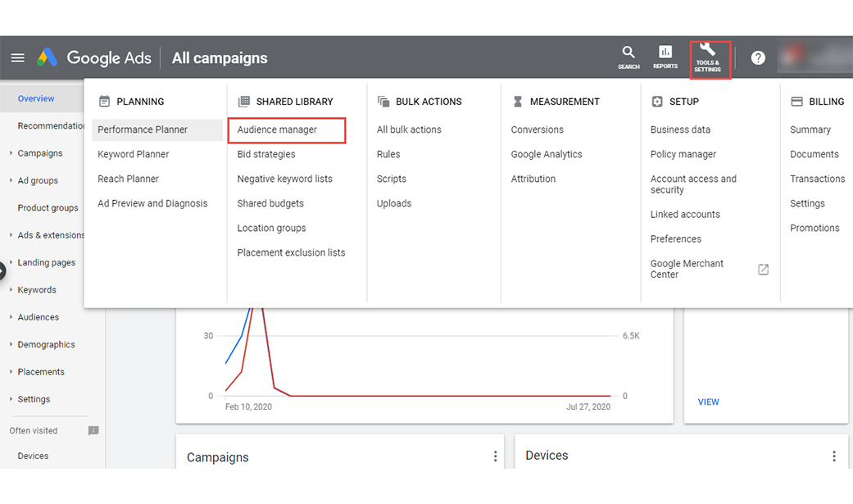Open Audience manager
Screen dimensions: 853x504
point(277,129)
